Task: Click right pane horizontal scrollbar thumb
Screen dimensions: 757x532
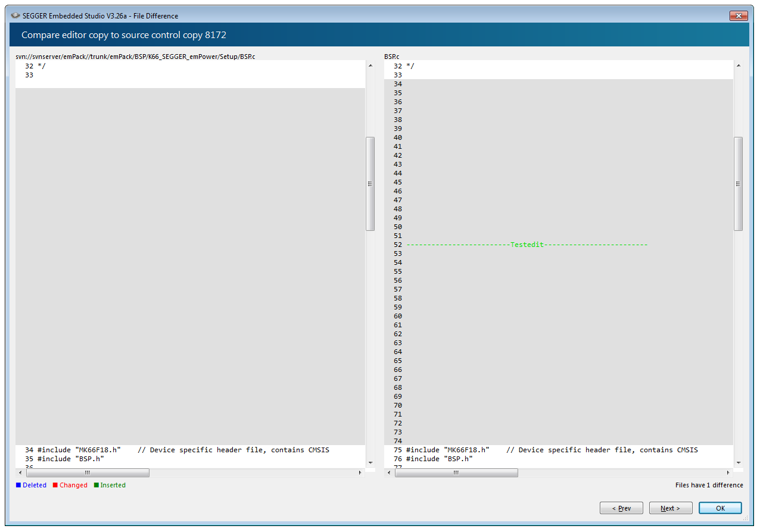Action: (456, 472)
